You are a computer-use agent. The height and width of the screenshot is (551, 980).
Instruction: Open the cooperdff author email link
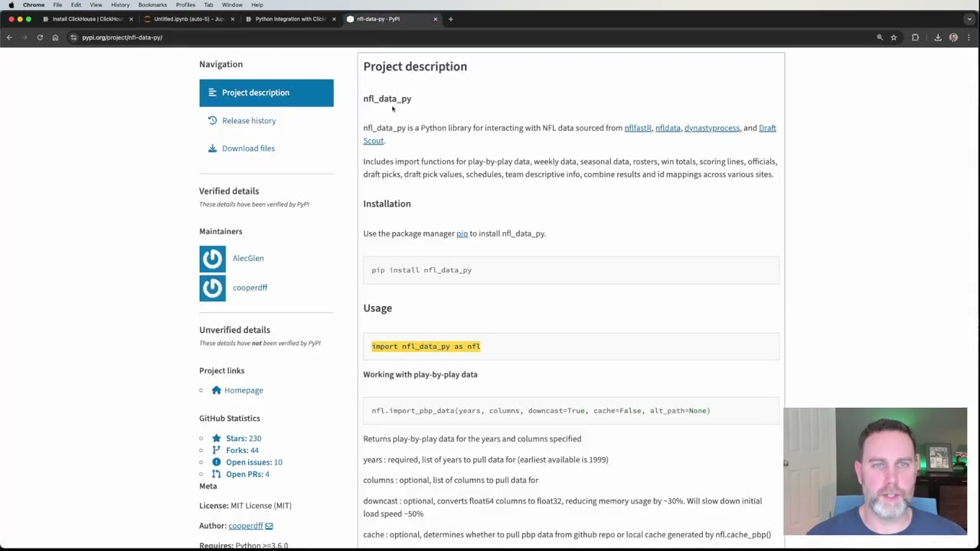tap(245, 526)
